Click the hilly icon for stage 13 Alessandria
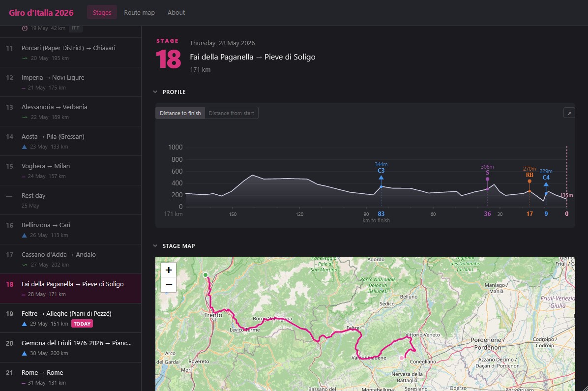This screenshot has width=588, height=391. point(25,117)
